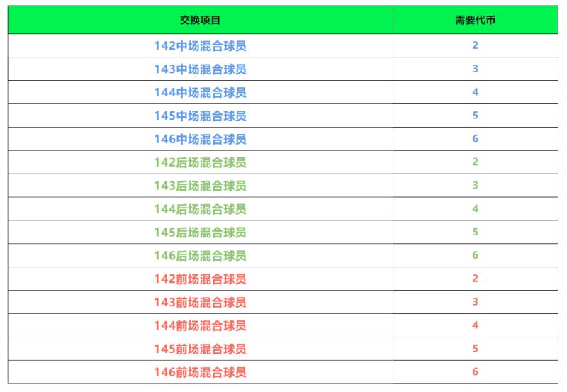Click token value 6 for 146后场混合球员
Image resolution: width=567 pixels, height=392 pixels.
click(x=476, y=255)
